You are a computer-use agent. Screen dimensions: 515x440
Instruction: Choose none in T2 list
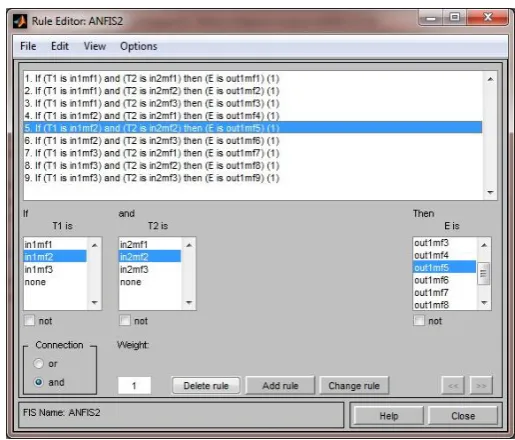point(150,282)
